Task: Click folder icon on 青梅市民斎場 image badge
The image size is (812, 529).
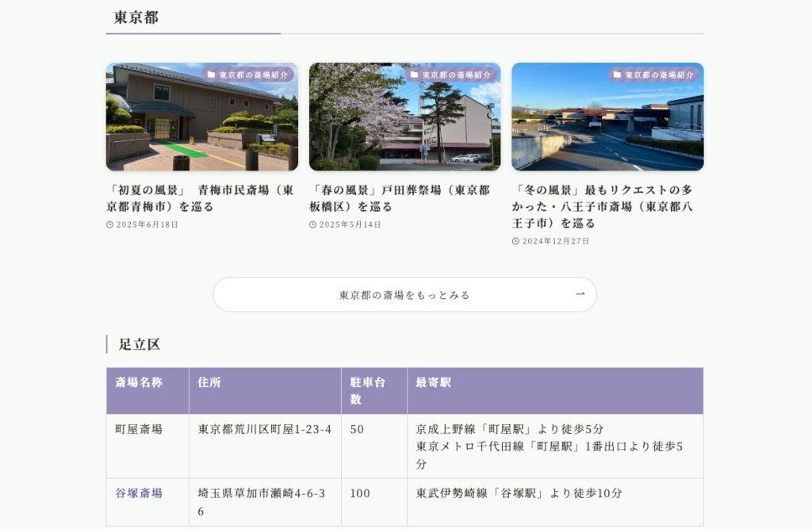Action: pyautogui.click(x=212, y=75)
